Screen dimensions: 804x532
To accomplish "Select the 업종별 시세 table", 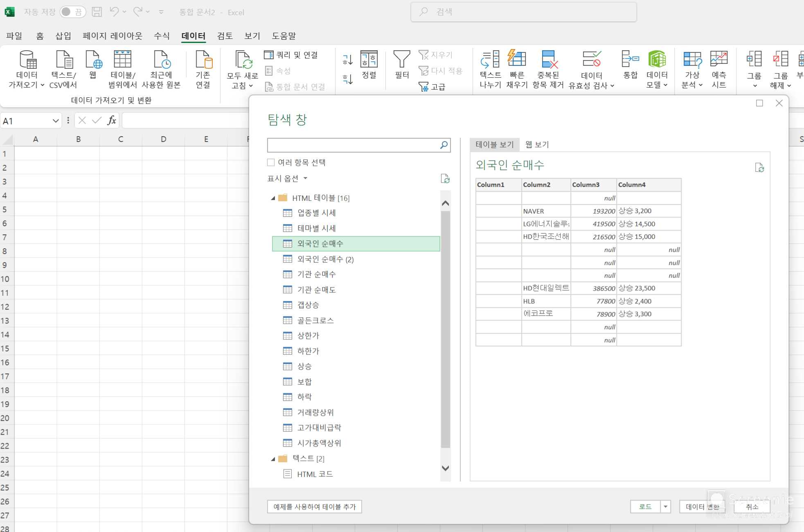I will click(356, 213).
